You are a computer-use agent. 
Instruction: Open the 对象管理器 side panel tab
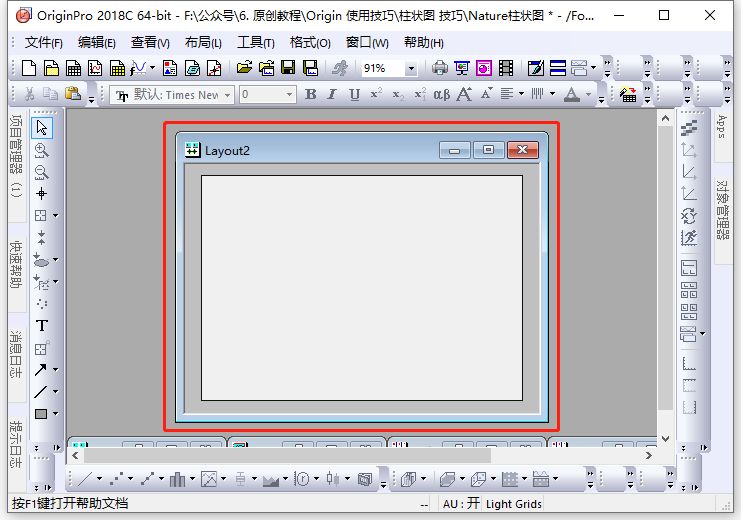click(x=723, y=210)
